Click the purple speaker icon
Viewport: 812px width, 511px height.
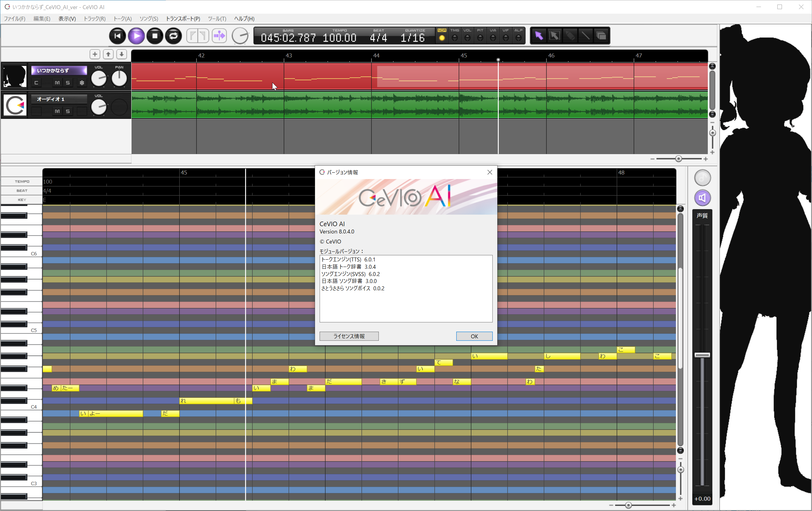click(x=702, y=198)
